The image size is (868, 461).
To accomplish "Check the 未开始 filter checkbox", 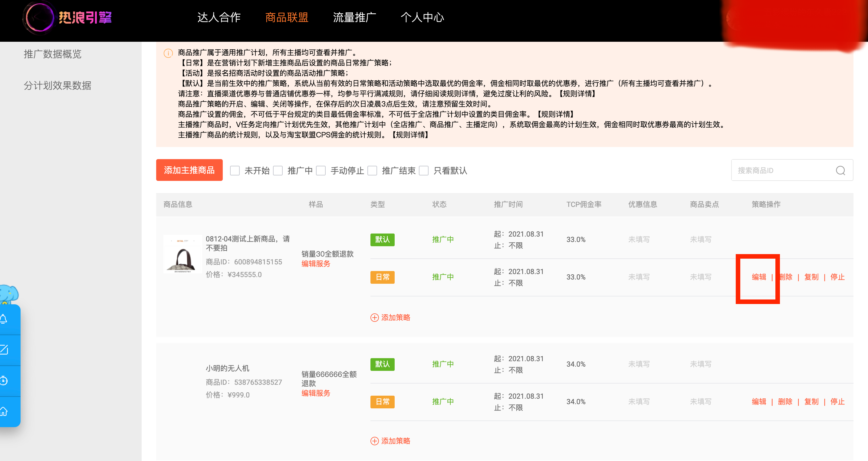I will click(x=235, y=171).
